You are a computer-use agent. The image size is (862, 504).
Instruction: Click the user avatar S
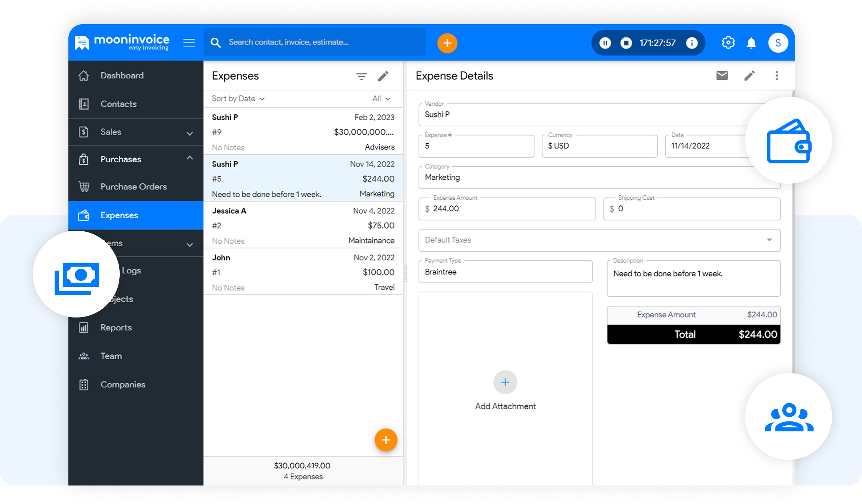[778, 43]
